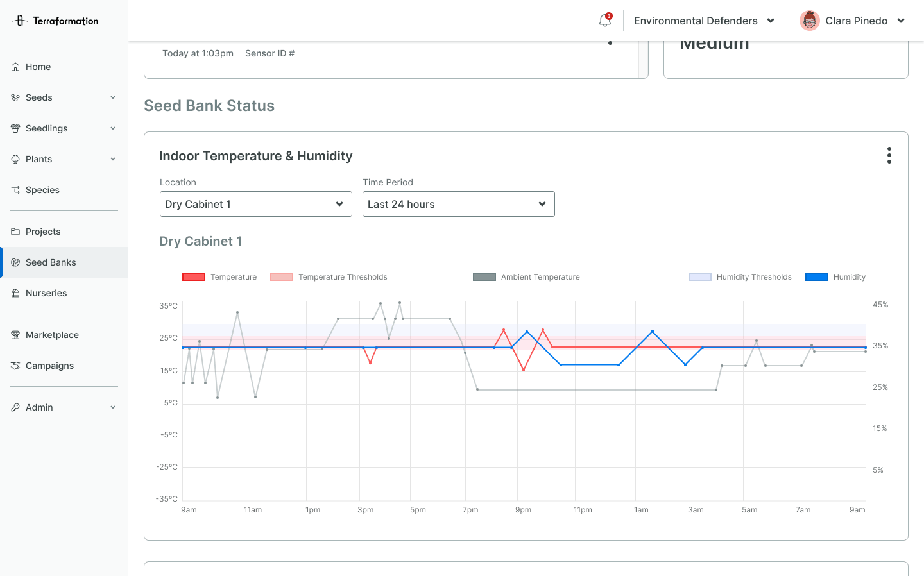This screenshot has height=576, width=924.
Task: Click the Nurseries icon in sidebar
Action: 15,293
